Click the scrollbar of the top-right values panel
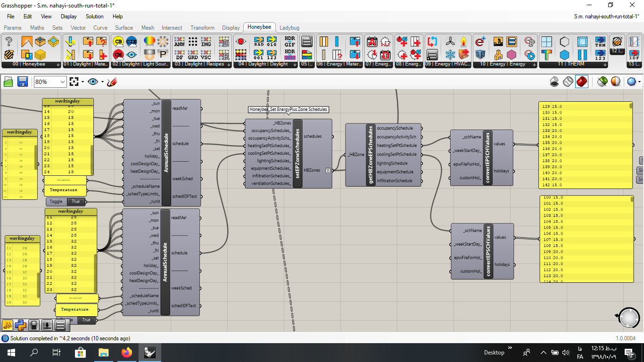The height and width of the screenshot is (362, 644). point(631,107)
